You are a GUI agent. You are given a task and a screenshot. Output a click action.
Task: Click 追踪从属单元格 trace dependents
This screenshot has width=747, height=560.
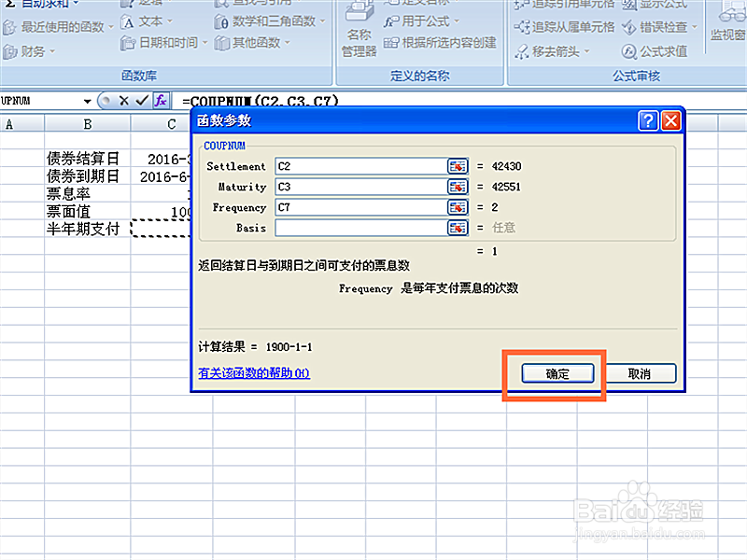point(565,27)
